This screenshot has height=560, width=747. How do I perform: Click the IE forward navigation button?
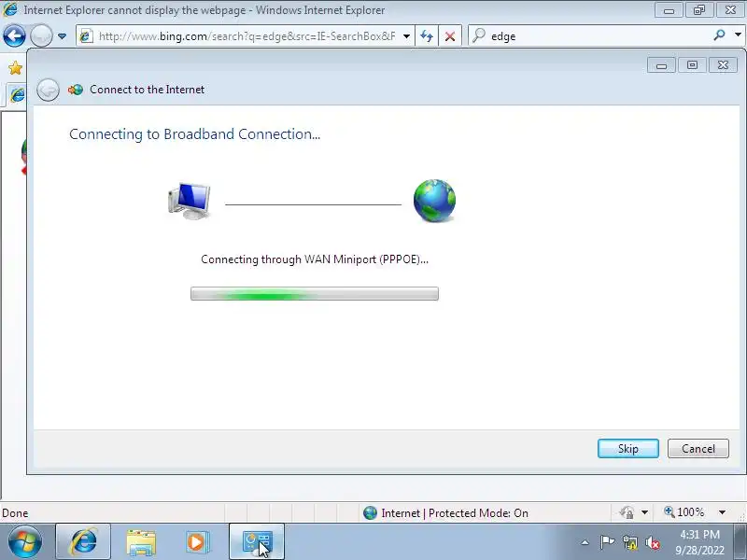41,35
